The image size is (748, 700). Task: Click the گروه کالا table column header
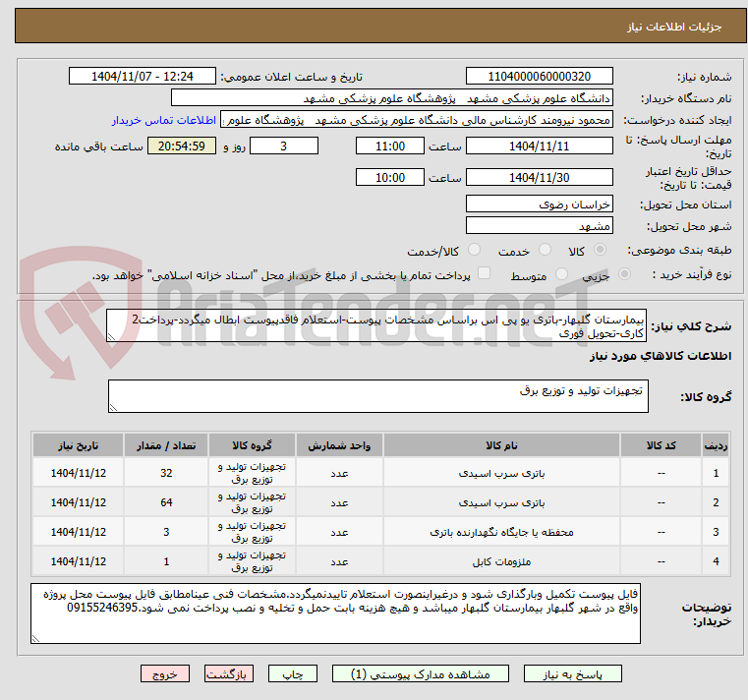(x=252, y=445)
